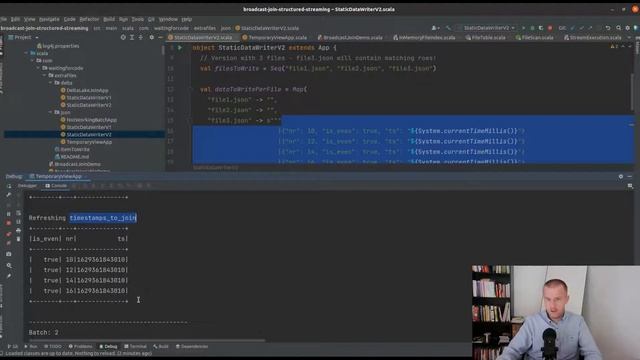The height and width of the screenshot is (360, 640).
Task: Collapse the json package in the tree
Action: pos(51,112)
